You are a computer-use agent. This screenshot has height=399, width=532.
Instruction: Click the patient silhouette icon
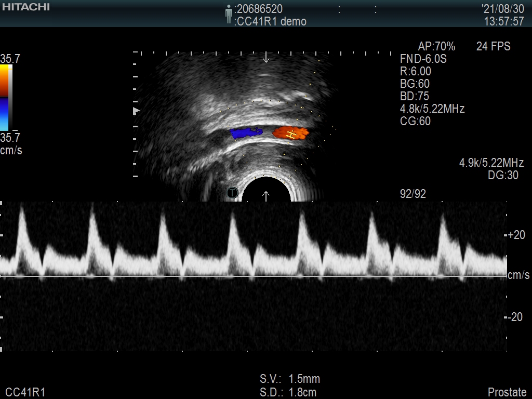[x=229, y=14]
